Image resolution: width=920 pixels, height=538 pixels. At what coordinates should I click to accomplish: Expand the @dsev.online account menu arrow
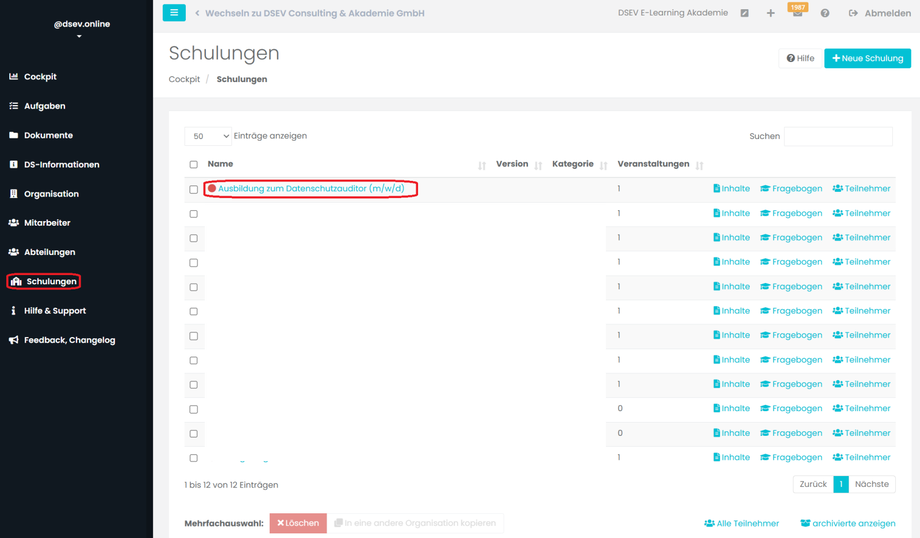(79, 36)
